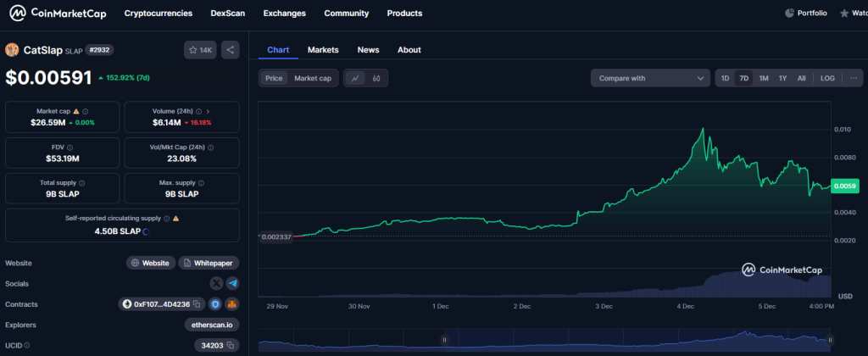Switch to the Chart tab
The width and height of the screenshot is (868, 356).
pyautogui.click(x=278, y=50)
